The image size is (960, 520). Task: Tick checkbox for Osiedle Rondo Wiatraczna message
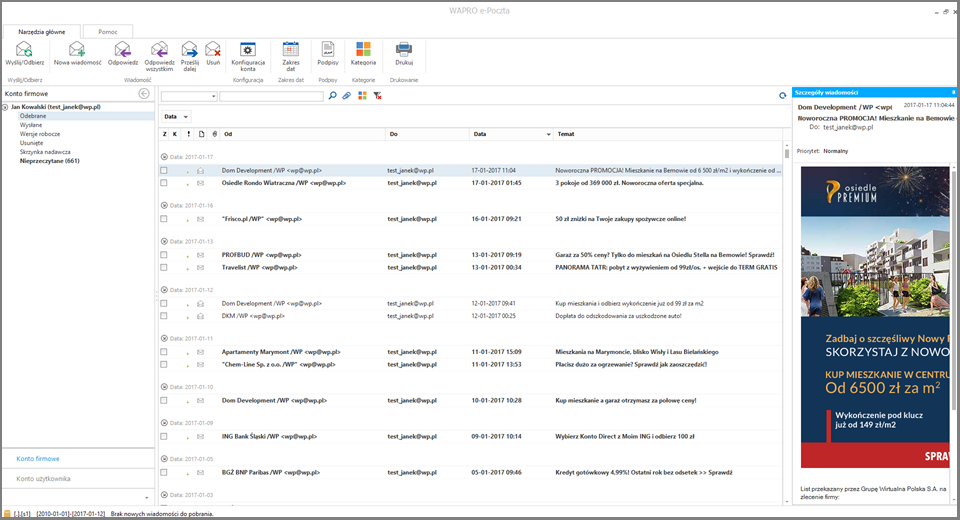[x=163, y=183]
